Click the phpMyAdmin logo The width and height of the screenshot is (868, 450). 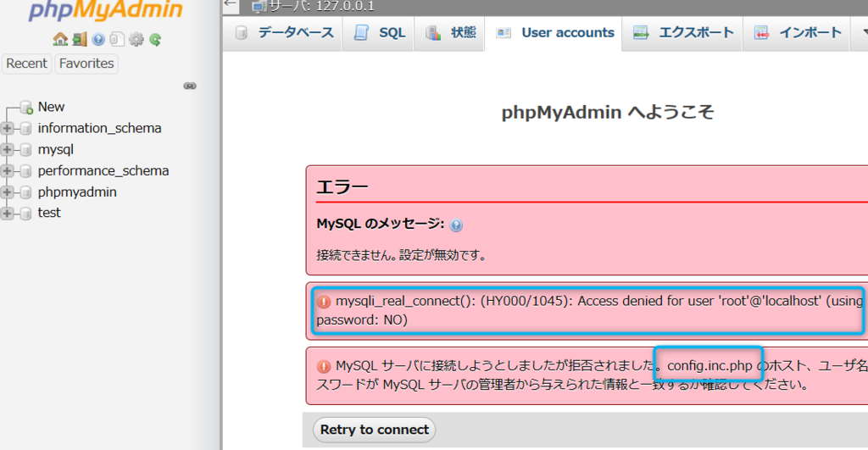click(x=106, y=10)
